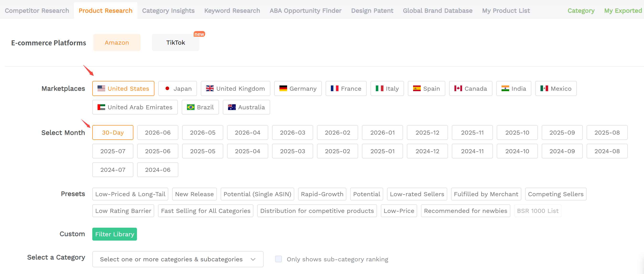
Task: Expand the category selection dropdown
Action: tap(178, 259)
